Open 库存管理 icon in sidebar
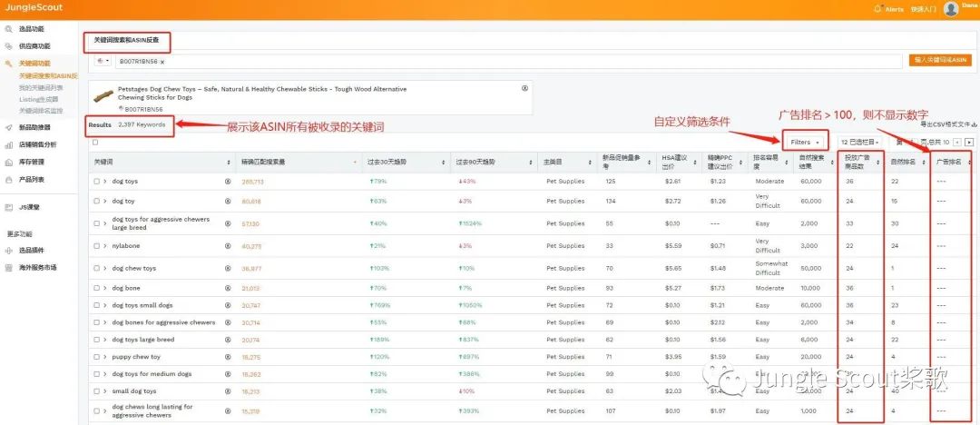Image resolution: width=980 pixels, height=425 pixels. (x=8, y=163)
